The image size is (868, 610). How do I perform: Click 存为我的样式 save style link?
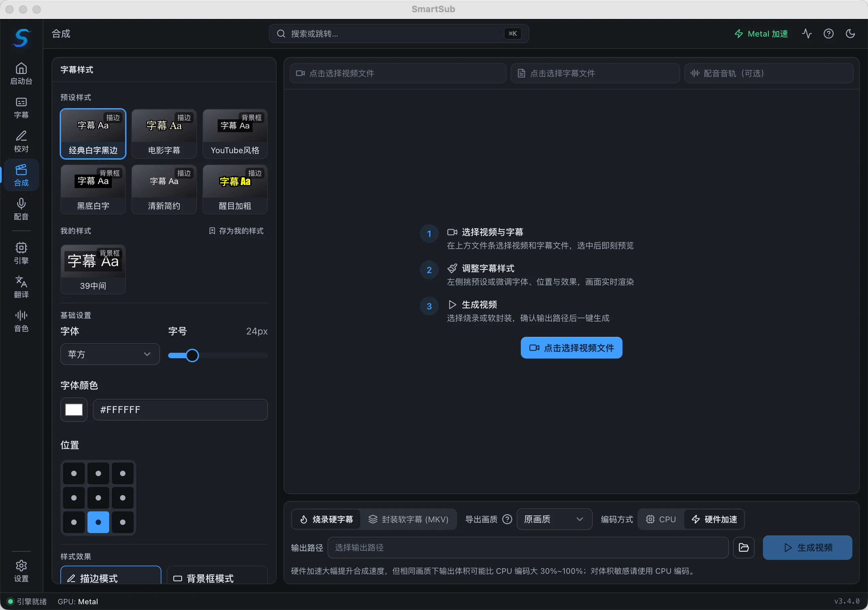click(236, 231)
